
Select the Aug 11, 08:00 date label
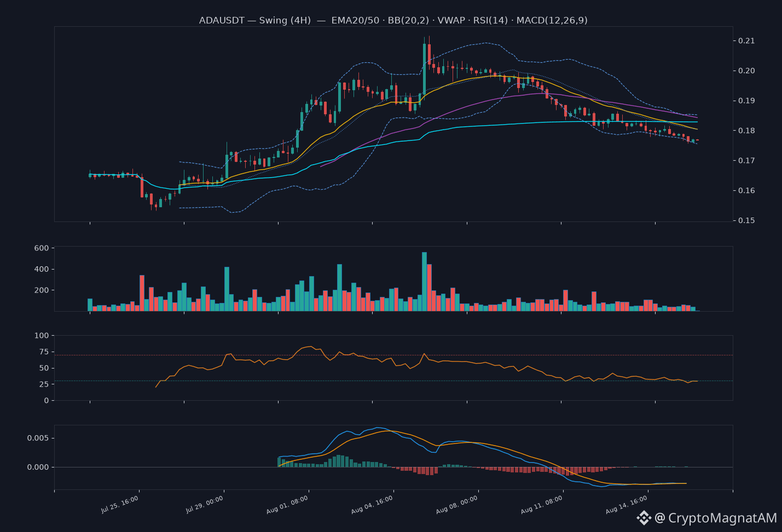click(x=543, y=505)
